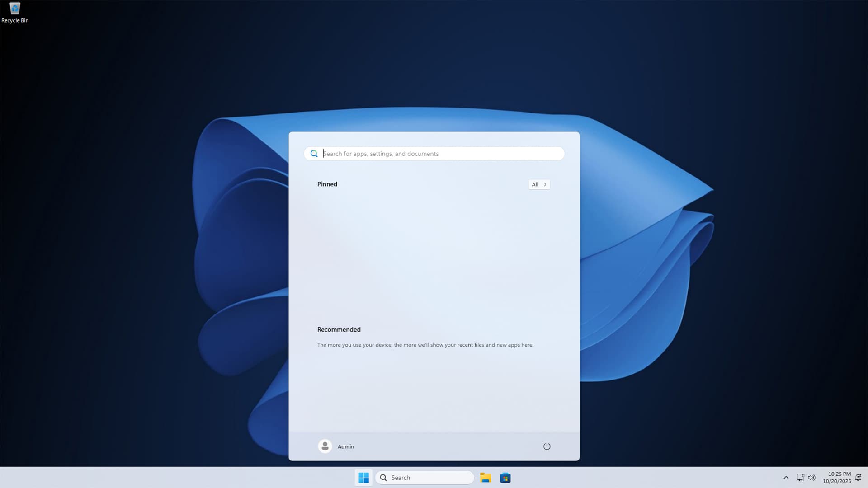Click the Admin user avatar

325,446
